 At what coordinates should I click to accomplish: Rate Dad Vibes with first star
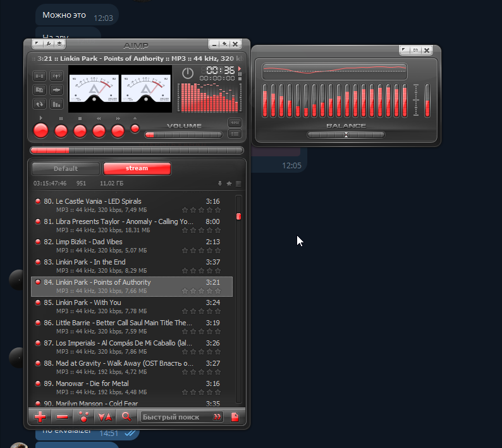[x=185, y=251]
